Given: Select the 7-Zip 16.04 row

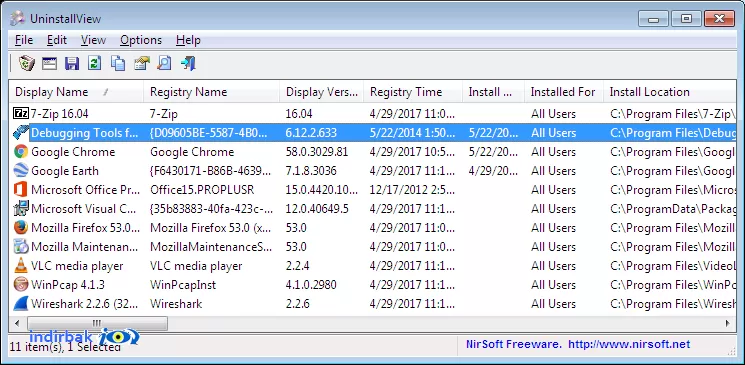Looking at the screenshot, I should pos(372,114).
